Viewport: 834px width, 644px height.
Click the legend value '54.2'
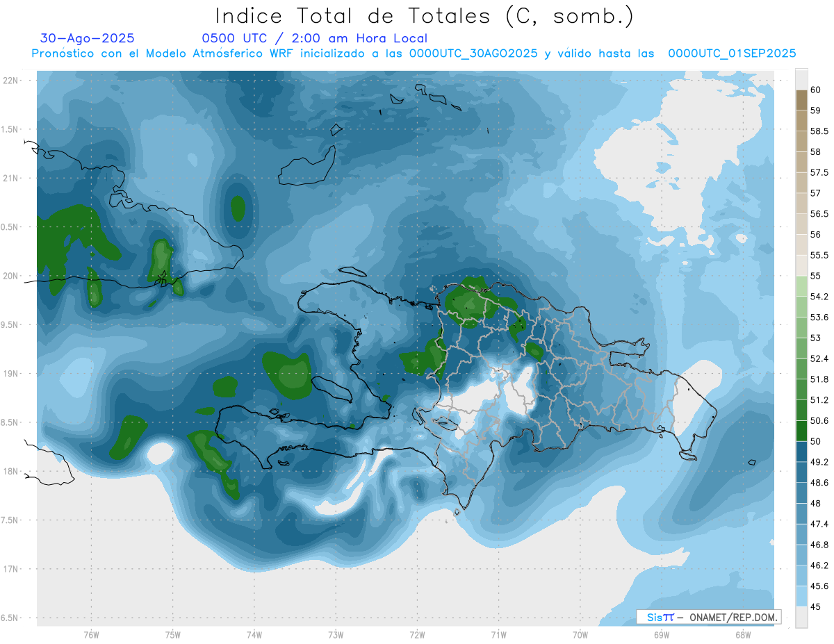(819, 297)
